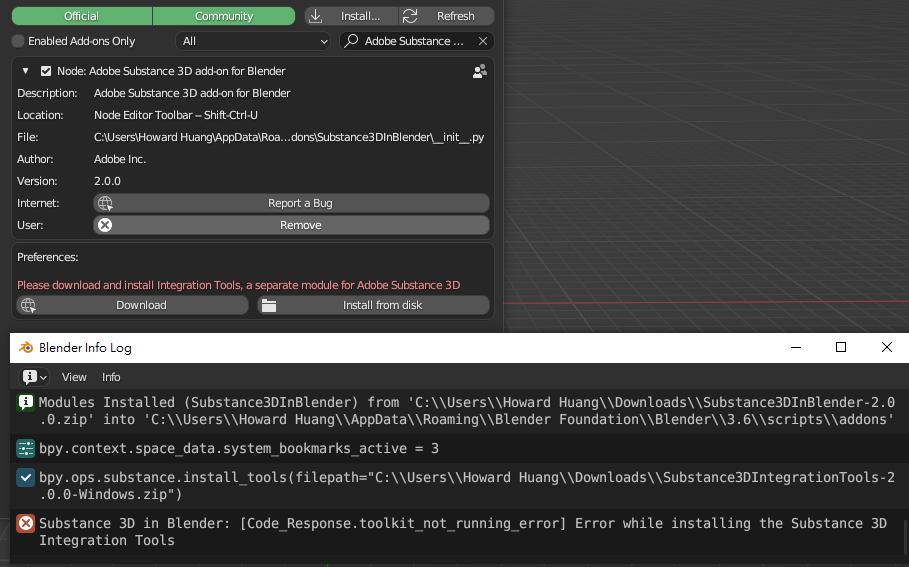Click the Install... button
The height and width of the screenshot is (567, 909).
coord(352,16)
